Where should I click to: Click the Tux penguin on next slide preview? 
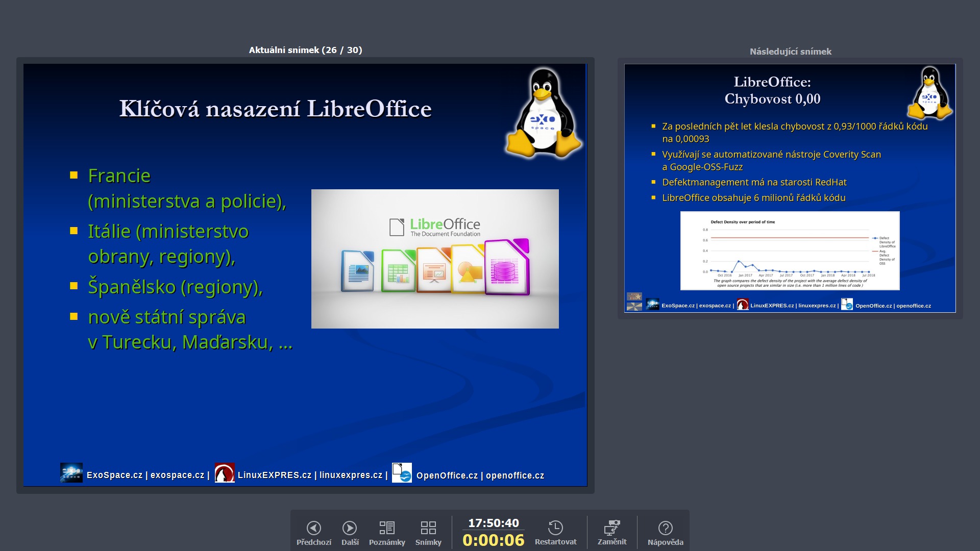click(x=929, y=93)
